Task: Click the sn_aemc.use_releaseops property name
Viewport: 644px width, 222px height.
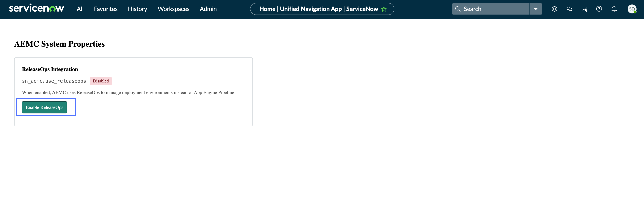Action: [x=54, y=81]
